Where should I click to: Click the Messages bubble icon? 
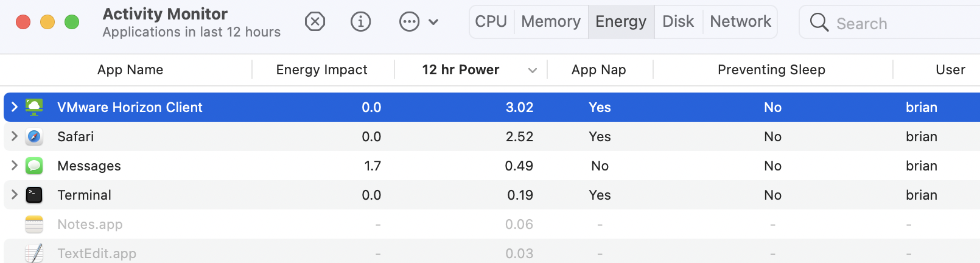34,166
